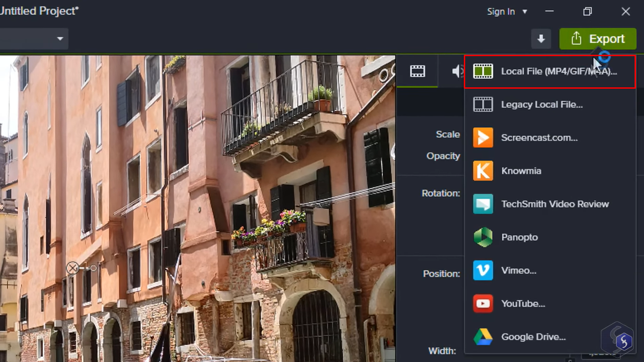Click the orange Knowmia K icon
The width and height of the screenshot is (644, 362).
[483, 171]
